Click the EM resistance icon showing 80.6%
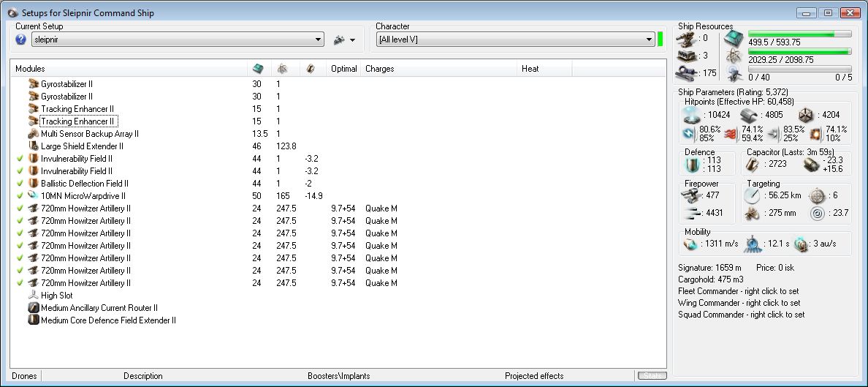 pos(690,134)
